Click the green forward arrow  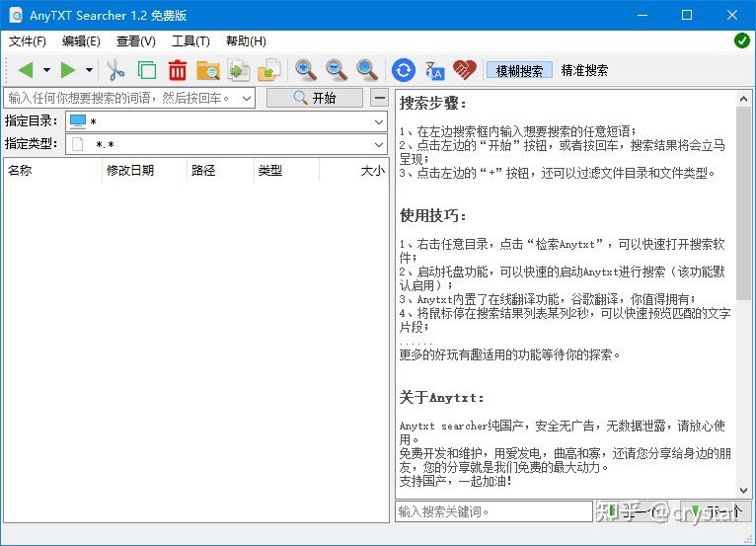(68, 70)
